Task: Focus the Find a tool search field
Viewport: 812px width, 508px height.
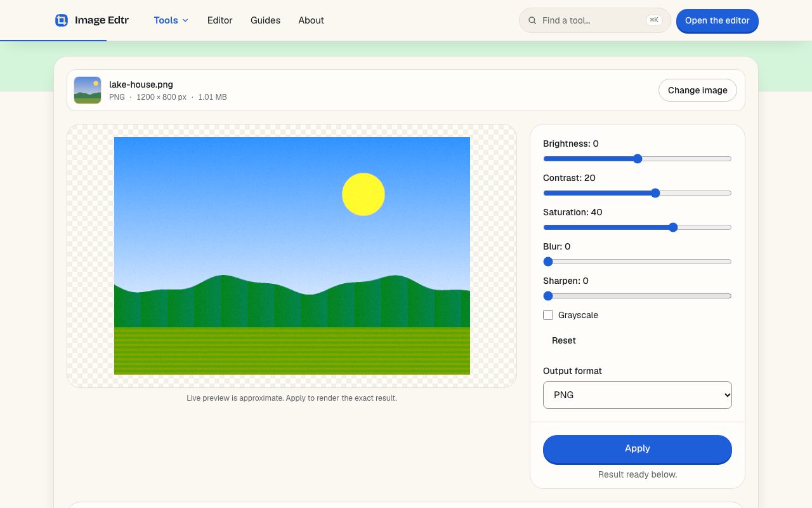Action: pyautogui.click(x=595, y=20)
